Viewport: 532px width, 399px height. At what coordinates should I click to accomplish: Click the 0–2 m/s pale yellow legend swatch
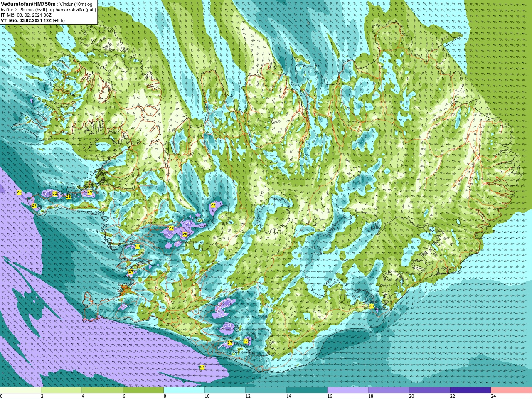click(20, 390)
